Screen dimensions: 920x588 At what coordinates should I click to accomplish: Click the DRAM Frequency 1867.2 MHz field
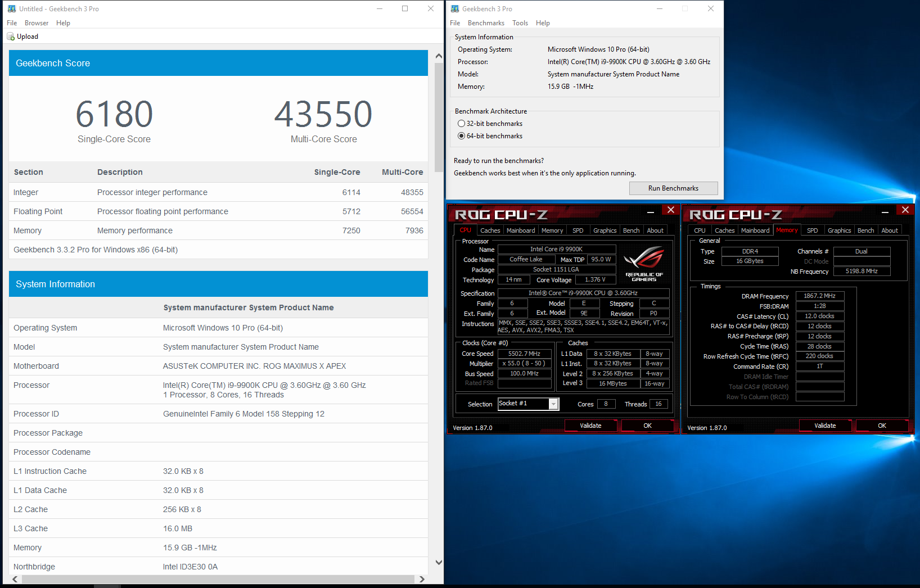tap(820, 296)
